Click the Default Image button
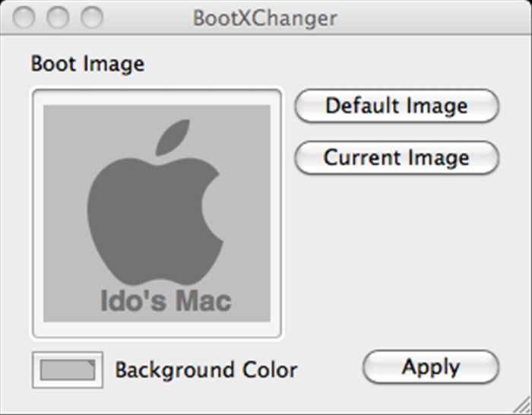Viewport: 532px width, 415px height. point(397,106)
